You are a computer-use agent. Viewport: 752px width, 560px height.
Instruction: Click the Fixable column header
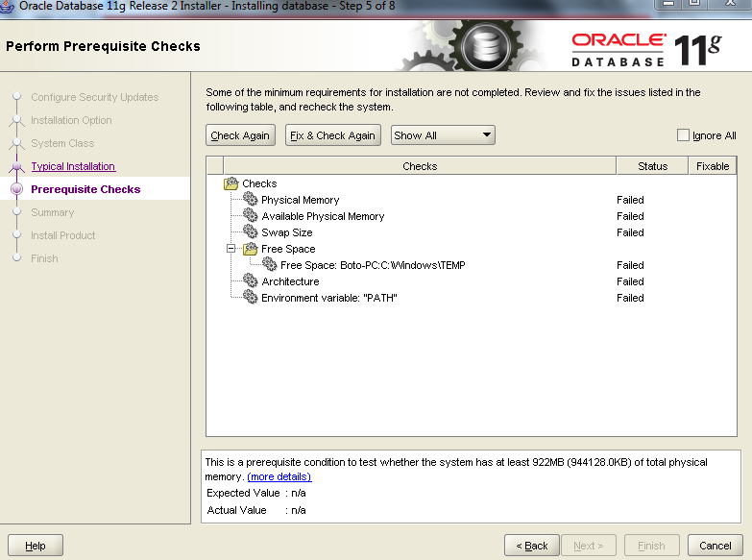point(713,166)
